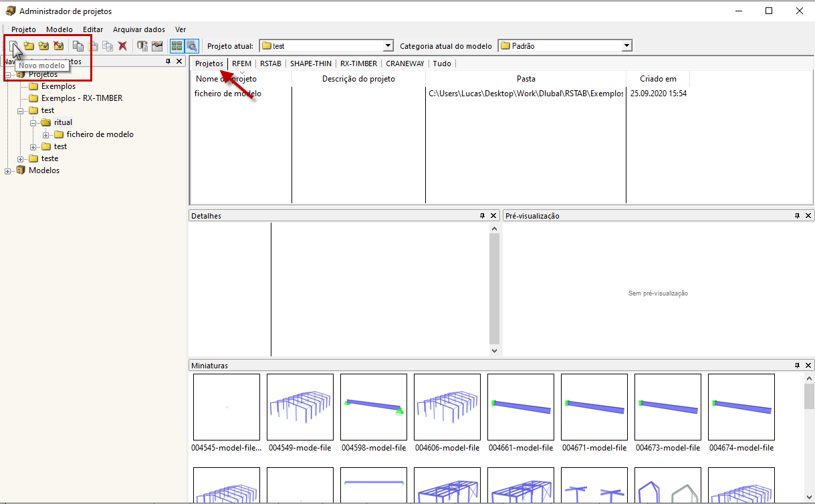
Task: Click the handshake table toolbar icon
Action: coord(157,46)
